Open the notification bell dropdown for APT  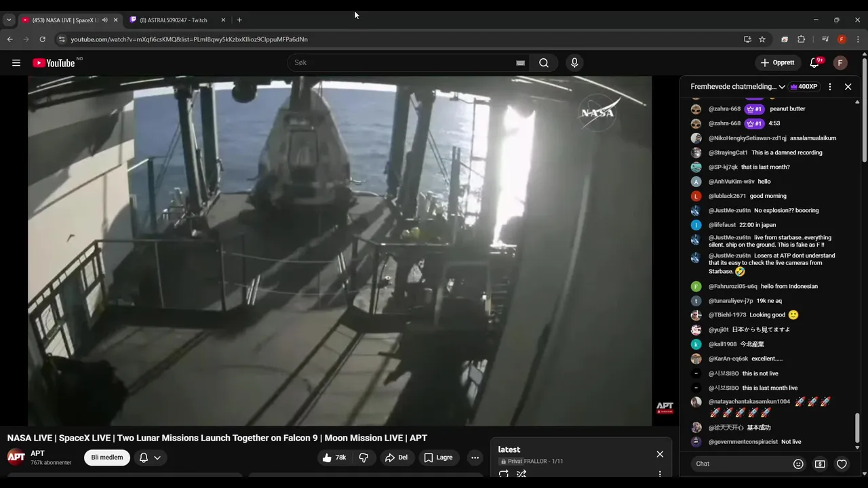[x=150, y=457]
